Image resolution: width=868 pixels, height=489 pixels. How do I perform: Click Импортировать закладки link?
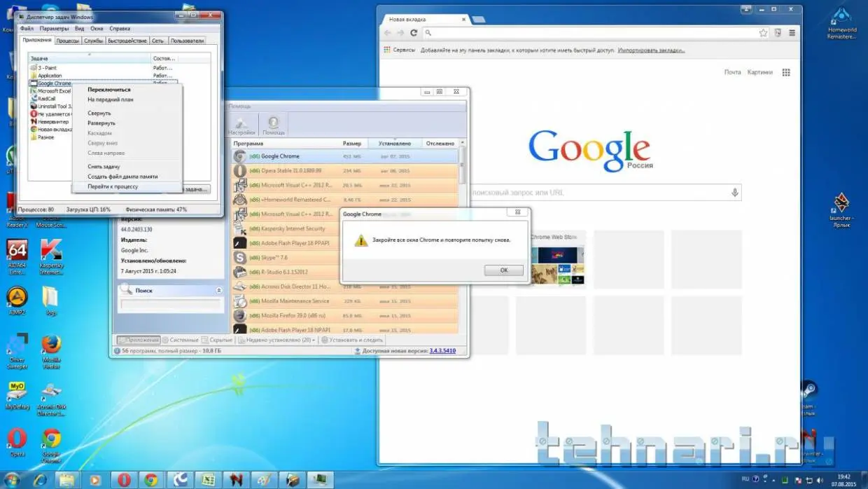(x=651, y=50)
